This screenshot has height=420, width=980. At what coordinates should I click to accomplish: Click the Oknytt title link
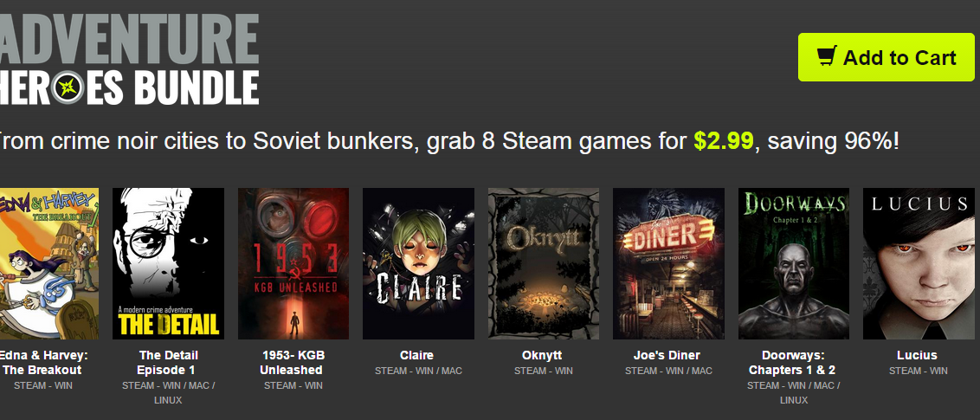click(x=542, y=355)
